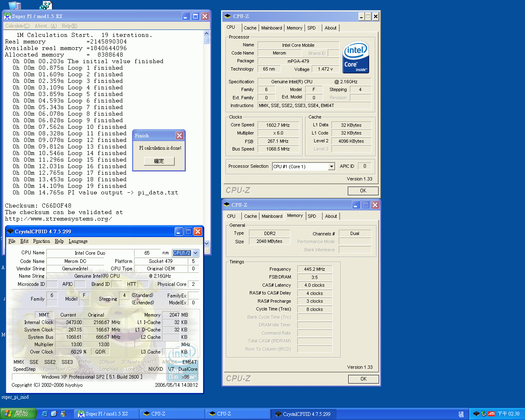Open the File menu in CrystalCPUID
Screen dimensions: 525x420
pos(12,241)
